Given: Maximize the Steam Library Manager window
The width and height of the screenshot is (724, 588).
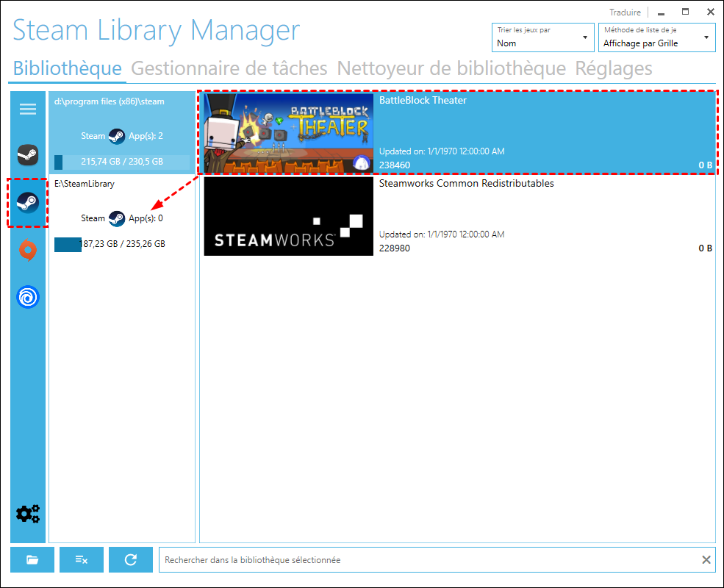Looking at the screenshot, I should pyautogui.click(x=686, y=12).
